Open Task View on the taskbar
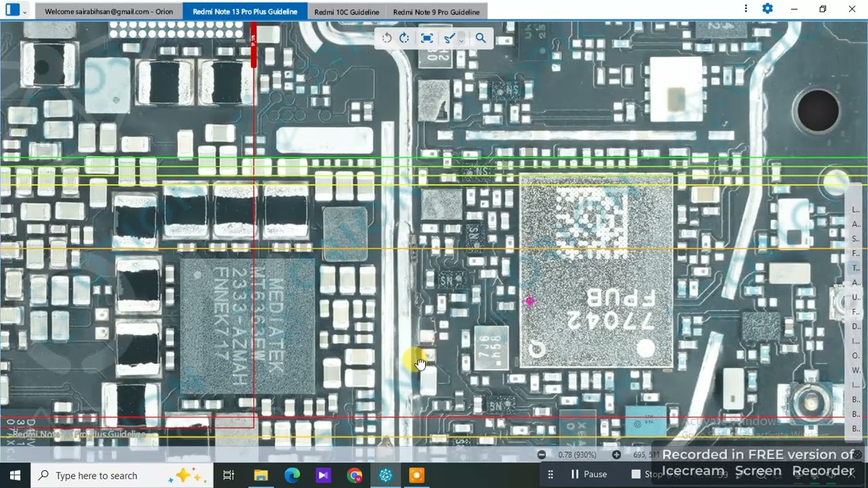Screen dimensions: 868x488 pos(229,475)
